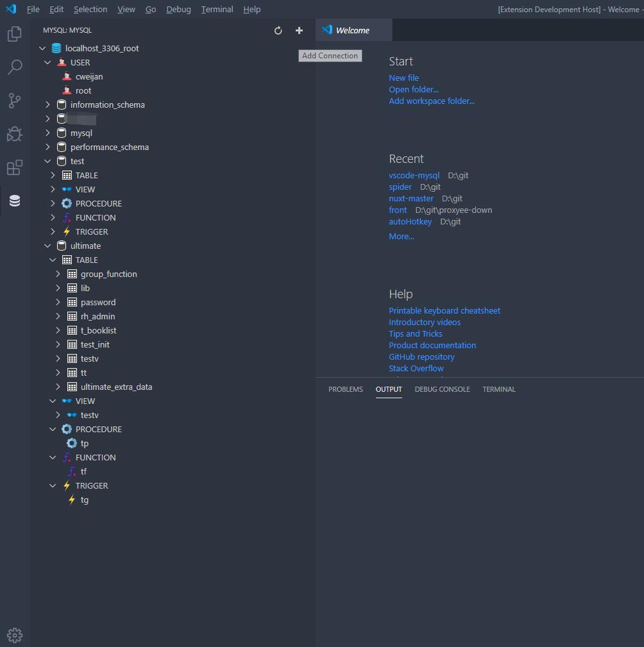Collapse the USER node
Screen dimensions: 644x647
(x=47, y=62)
